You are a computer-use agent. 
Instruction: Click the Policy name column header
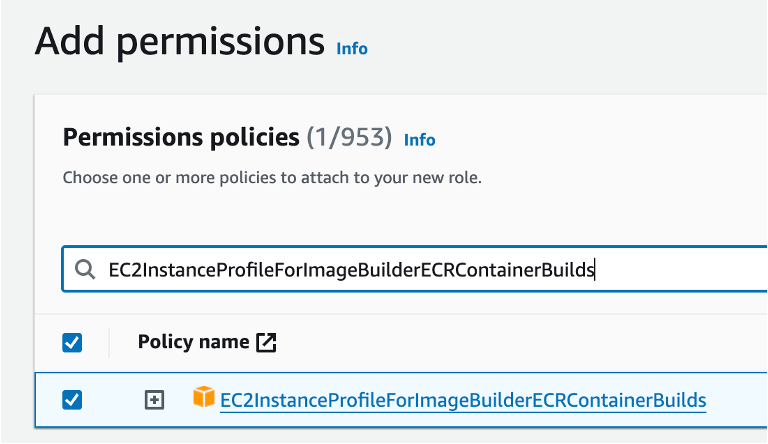(194, 342)
